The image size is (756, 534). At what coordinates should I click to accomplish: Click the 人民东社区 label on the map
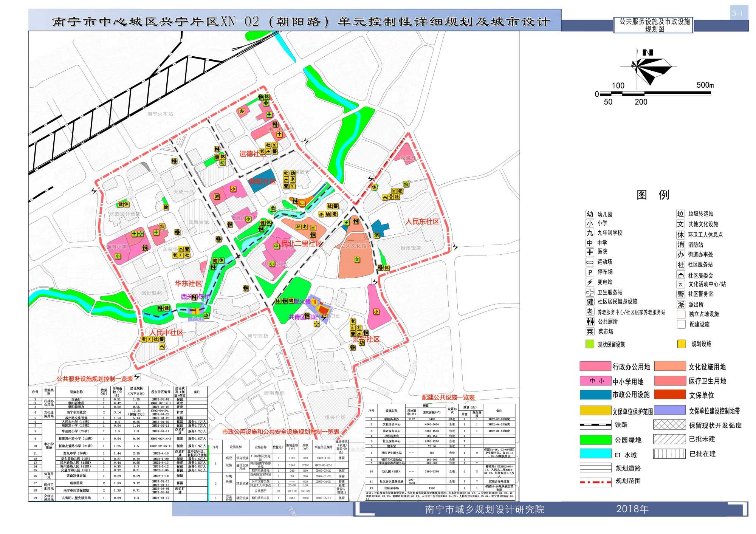click(x=422, y=221)
